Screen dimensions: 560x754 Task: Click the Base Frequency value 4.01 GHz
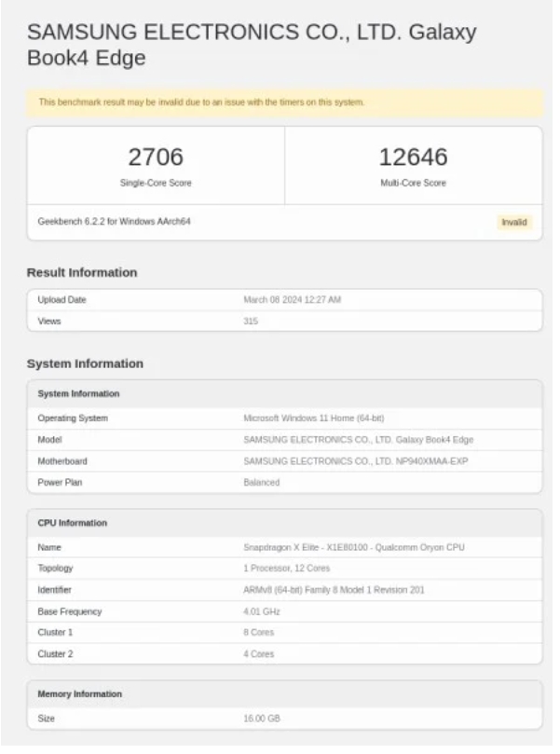pyautogui.click(x=261, y=612)
